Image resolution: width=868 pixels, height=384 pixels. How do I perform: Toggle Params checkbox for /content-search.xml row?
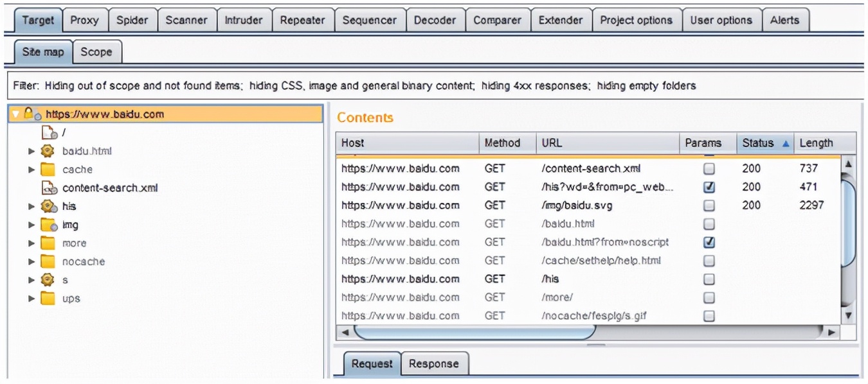click(709, 169)
